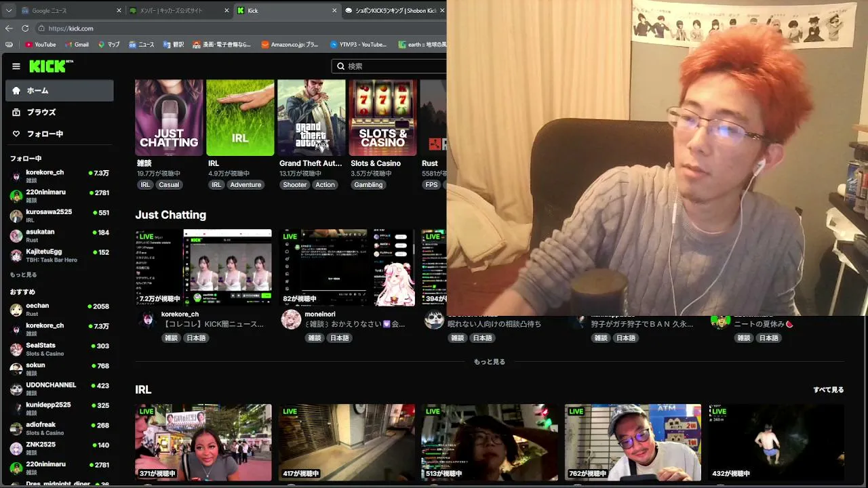Viewport: 868px width, 488px height.
Task: Click the FPS tag under Rust
Action: [432, 185]
